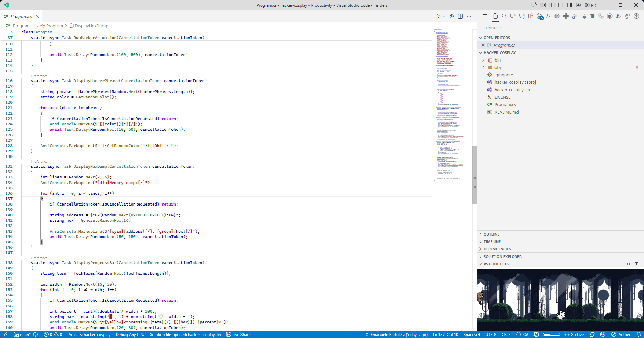Expand the bin folder
Image resolution: width=644 pixels, height=338 pixels.
(x=497, y=60)
